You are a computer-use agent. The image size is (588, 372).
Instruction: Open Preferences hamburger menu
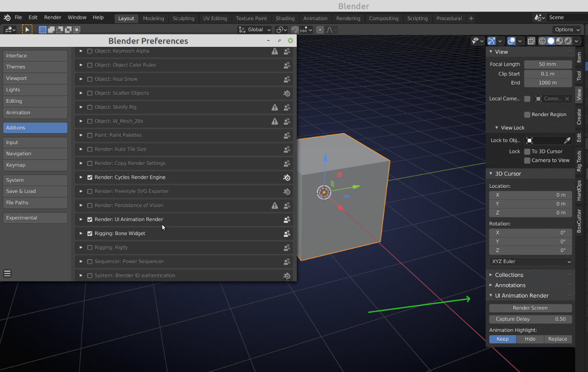7,273
